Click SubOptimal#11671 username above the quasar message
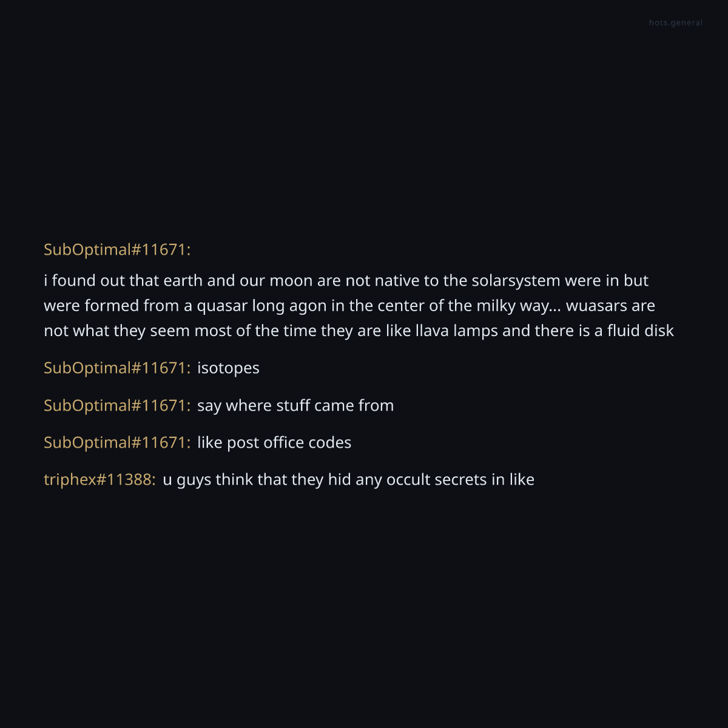The image size is (728, 728). (x=117, y=249)
